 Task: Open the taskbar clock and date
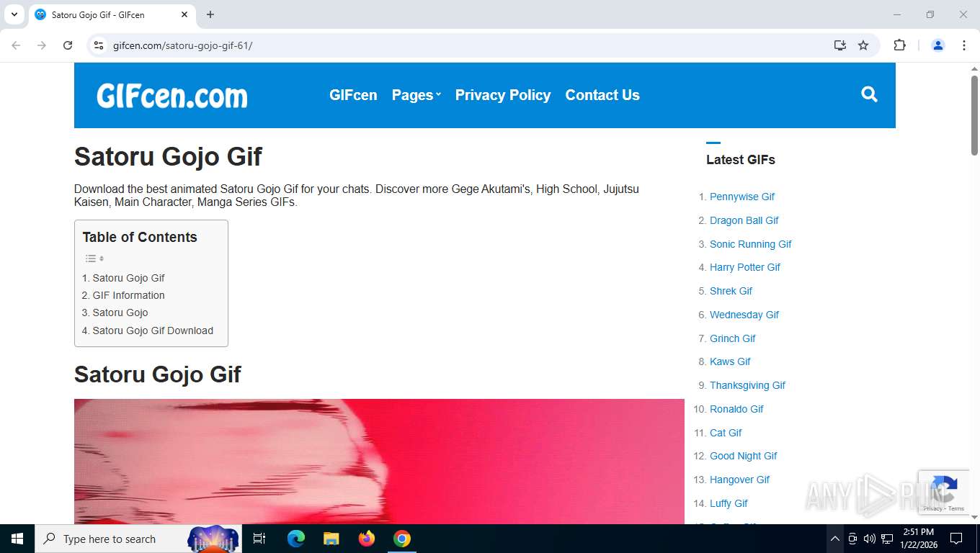[x=918, y=539]
